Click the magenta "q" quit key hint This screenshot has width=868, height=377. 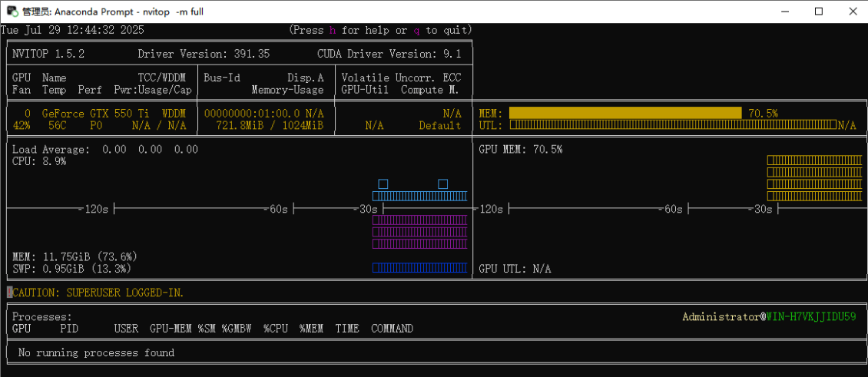click(416, 30)
